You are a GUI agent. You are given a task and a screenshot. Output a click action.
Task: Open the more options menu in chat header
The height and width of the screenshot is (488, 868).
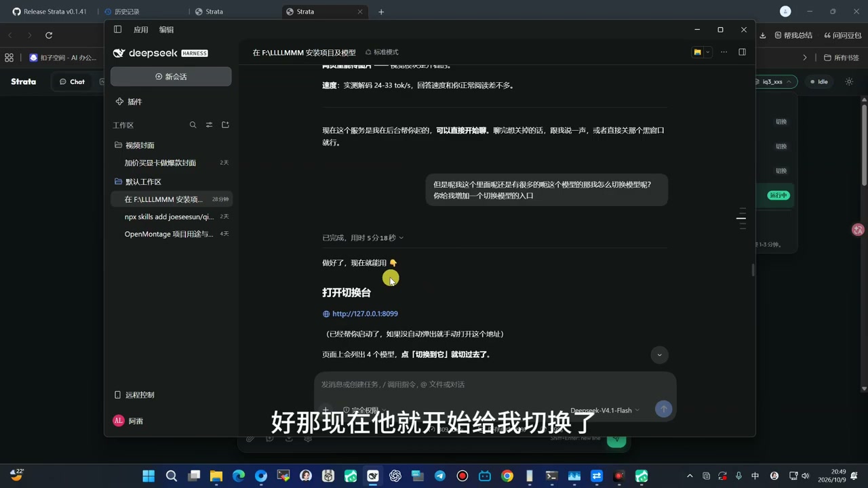coord(724,52)
